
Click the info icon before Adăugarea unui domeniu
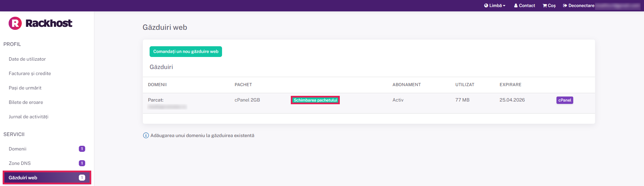(146, 135)
